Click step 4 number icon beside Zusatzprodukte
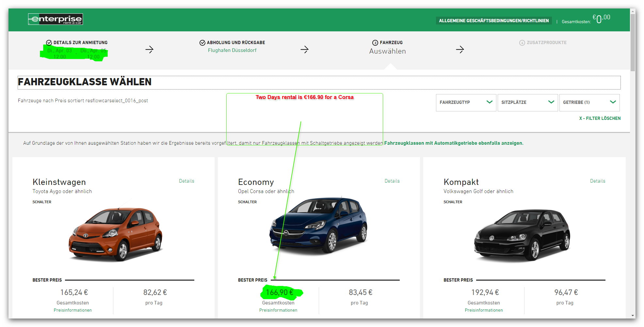Image resolution: width=644 pixels, height=327 pixels. [522, 43]
